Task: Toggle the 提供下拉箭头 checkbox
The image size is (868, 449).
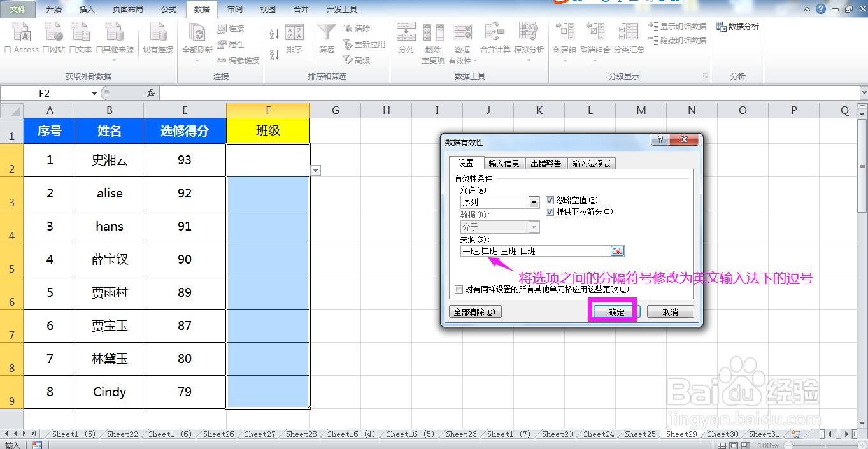Action: click(x=550, y=211)
